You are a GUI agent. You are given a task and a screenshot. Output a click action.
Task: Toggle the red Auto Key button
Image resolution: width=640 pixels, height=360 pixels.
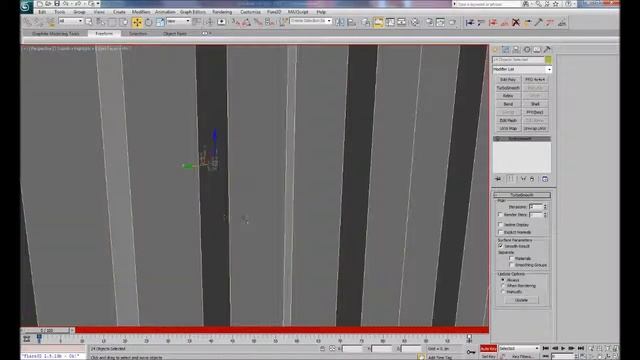(x=488, y=349)
